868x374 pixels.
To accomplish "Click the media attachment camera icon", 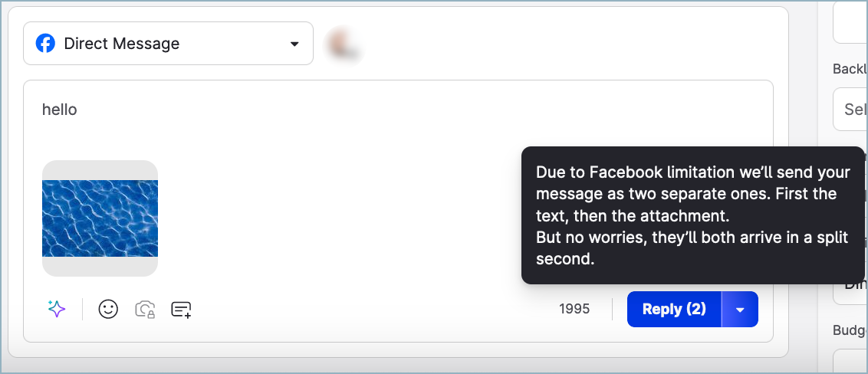I will [x=145, y=309].
